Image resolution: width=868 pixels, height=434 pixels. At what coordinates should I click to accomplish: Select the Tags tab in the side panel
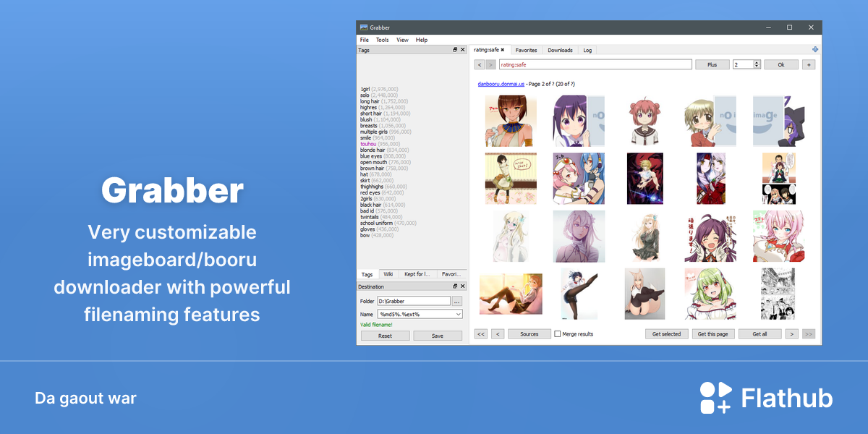coord(367,274)
